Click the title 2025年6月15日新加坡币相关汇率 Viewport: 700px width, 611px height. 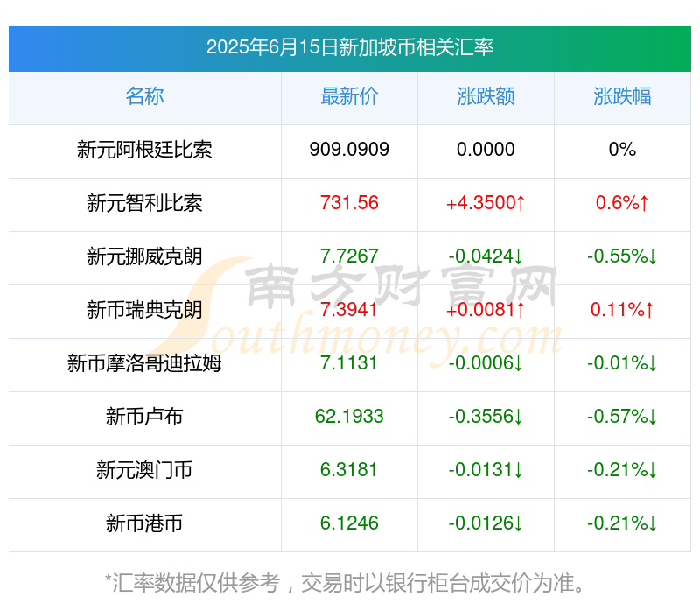click(x=349, y=47)
